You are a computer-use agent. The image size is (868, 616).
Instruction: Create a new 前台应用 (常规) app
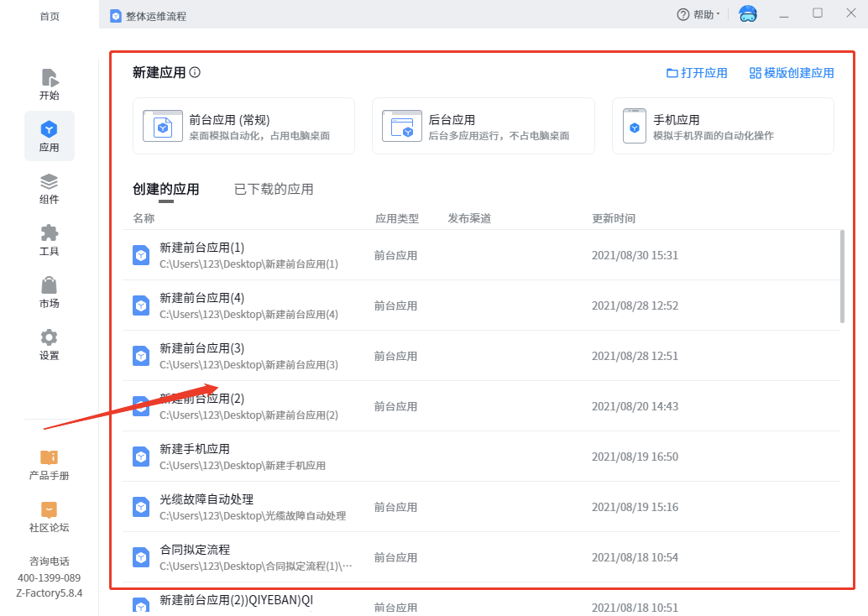tap(243, 126)
